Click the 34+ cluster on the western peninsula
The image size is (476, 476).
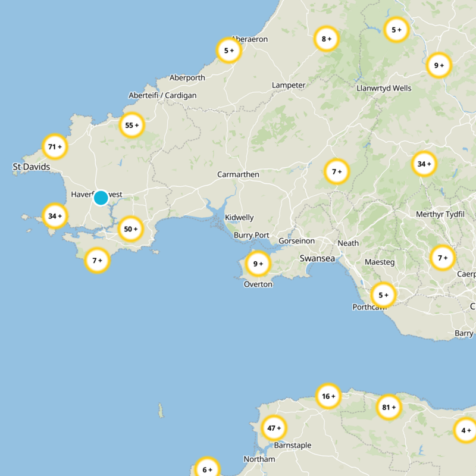[x=55, y=217]
